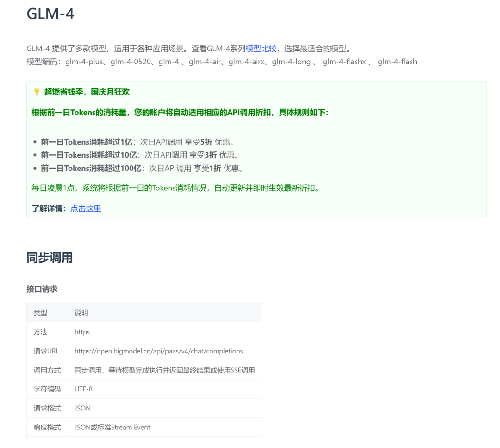Screen dimensions: 500x448
Task: Click the 超燃省钱季，国庆月狂欢 title
Action: (x=87, y=92)
